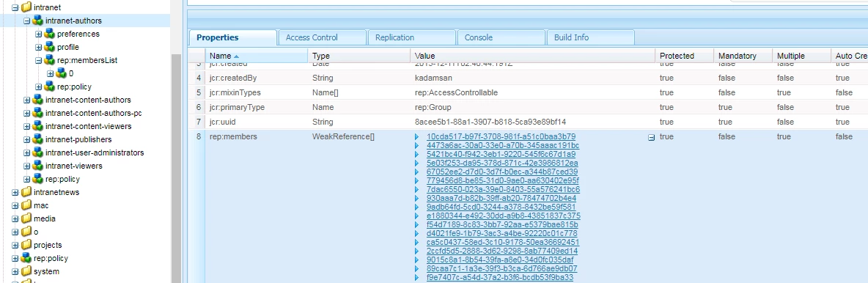Open member reference 4473a6ac-30a0-33e0-a70b-345aaac191bc
This screenshot has height=283, width=868.
point(503,145)
